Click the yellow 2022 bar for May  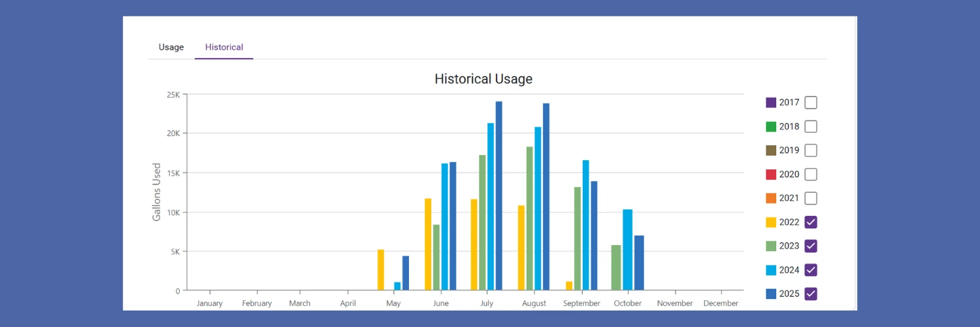(381, 270)
